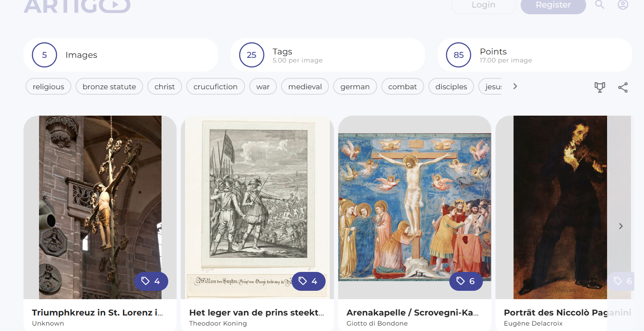
Task: Click the Register button
Action: coord(553,5)
